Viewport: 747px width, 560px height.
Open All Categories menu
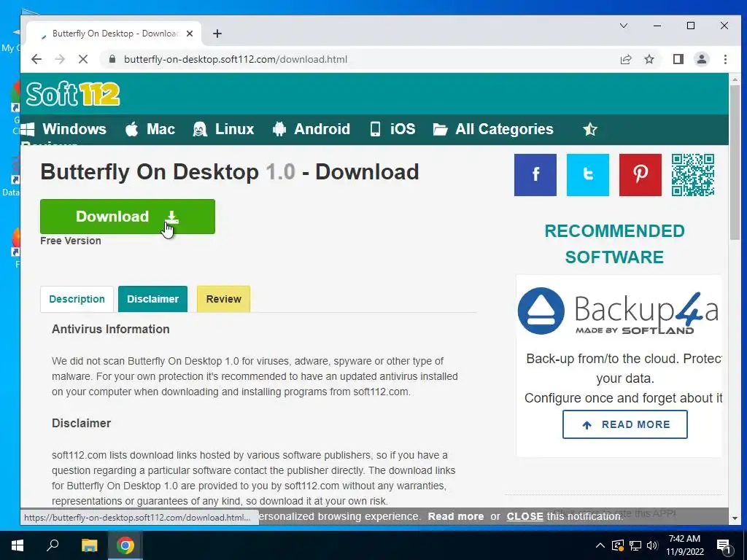coord(493,129)
